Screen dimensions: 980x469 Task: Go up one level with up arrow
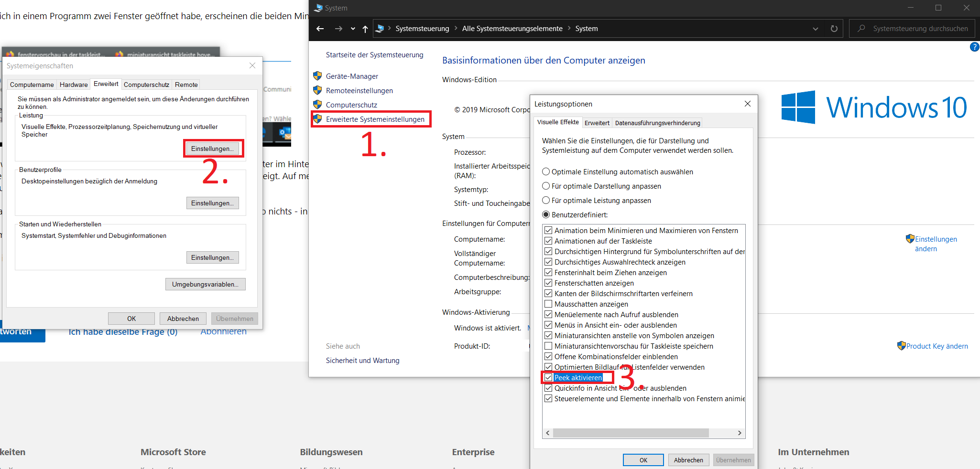(x=365, y=29)
